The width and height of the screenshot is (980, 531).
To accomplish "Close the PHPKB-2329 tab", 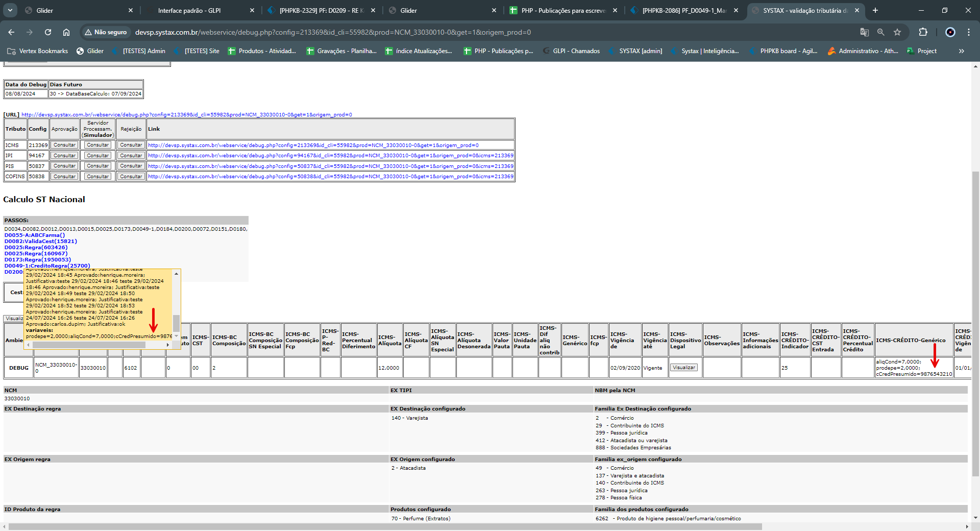I will 373,10.
